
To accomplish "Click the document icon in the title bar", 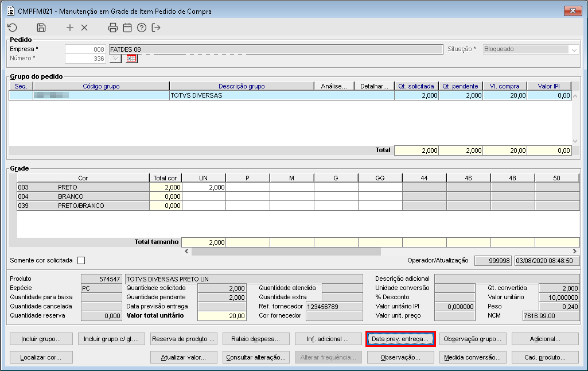I will (11, 11).
